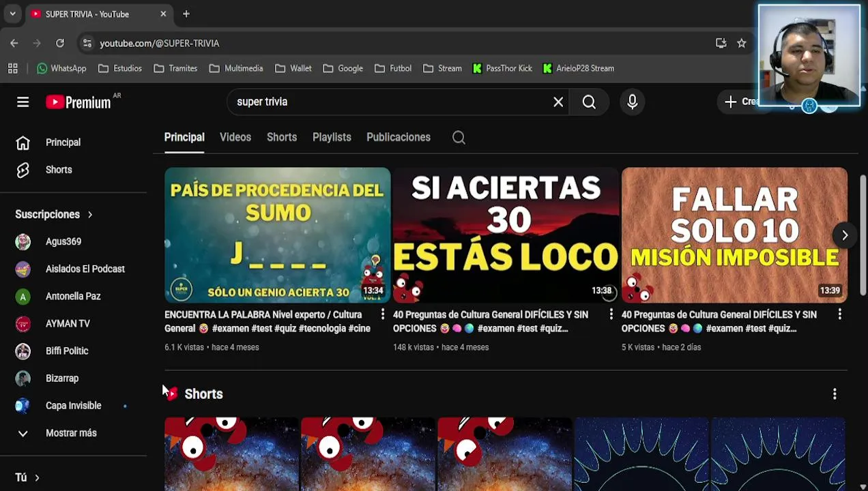Open WhatsApp bookmark
The height and width of the screenshot is (491, 868).
[61, 68]
